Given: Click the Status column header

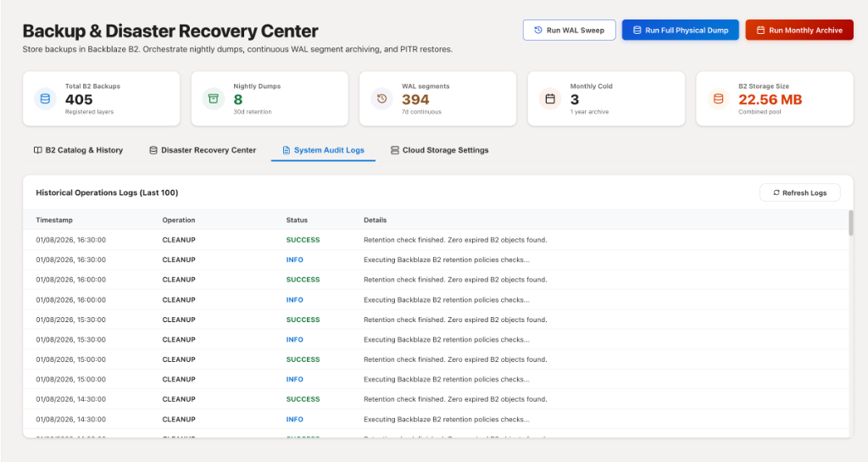Looking at the screenshot, I should coord(297,220).
